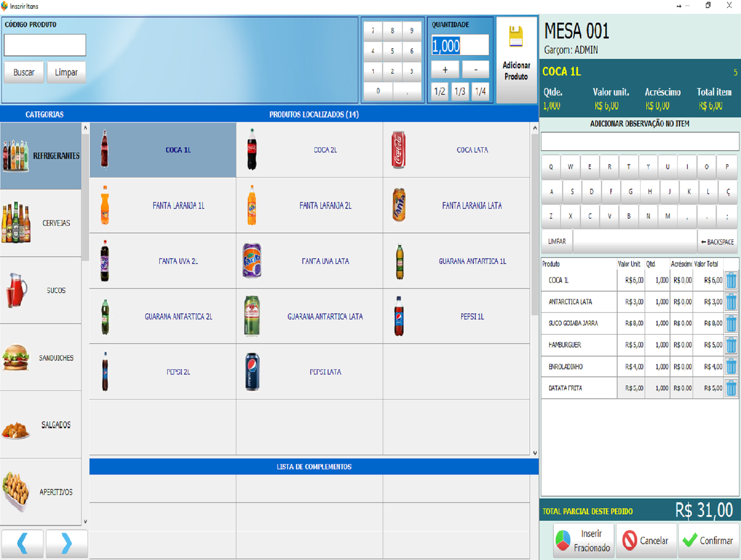This screenshot has width=741, height=560.
Task: Select the COCA LATA product image
Action: pyautogui.click(x=399, y=150)
